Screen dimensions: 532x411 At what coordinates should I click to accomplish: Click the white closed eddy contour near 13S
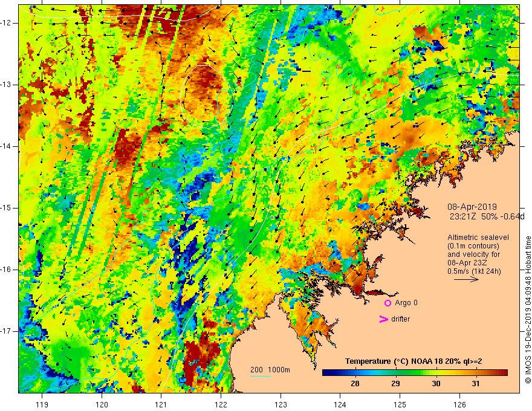(x=207, y=97)
